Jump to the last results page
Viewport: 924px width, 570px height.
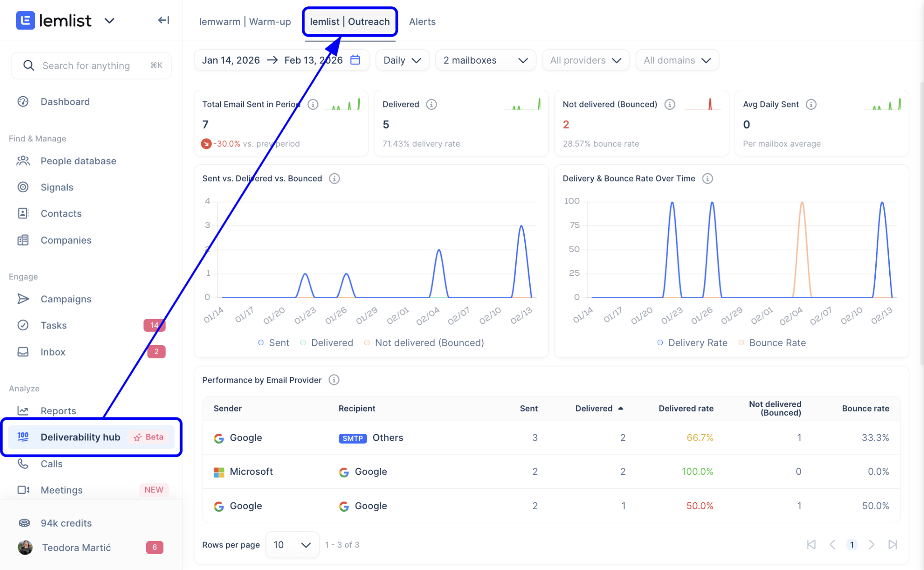(892, 545)
